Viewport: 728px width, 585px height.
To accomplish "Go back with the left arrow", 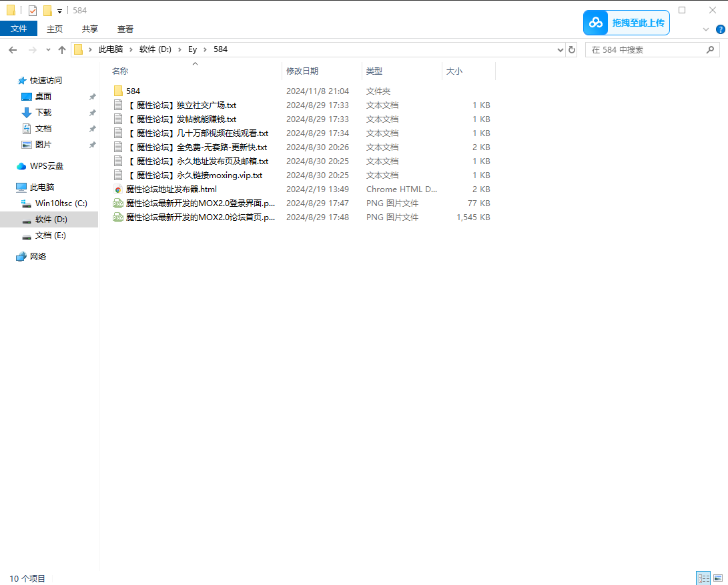I will tap(13, 49).
